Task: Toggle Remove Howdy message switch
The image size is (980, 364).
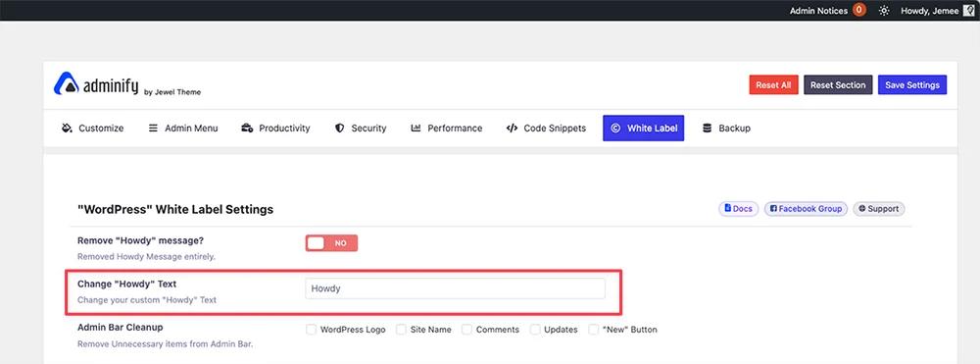Action: (x=331, y=243)
